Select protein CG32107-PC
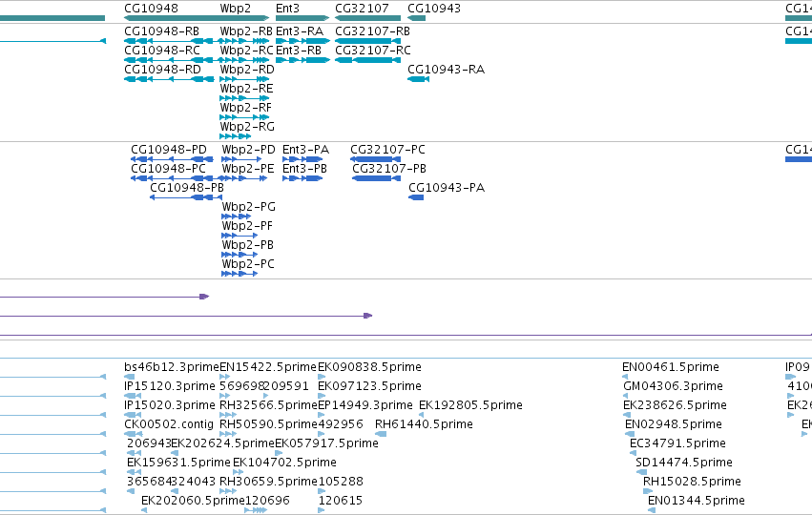 pyautogui.click(x=387, y=150)
